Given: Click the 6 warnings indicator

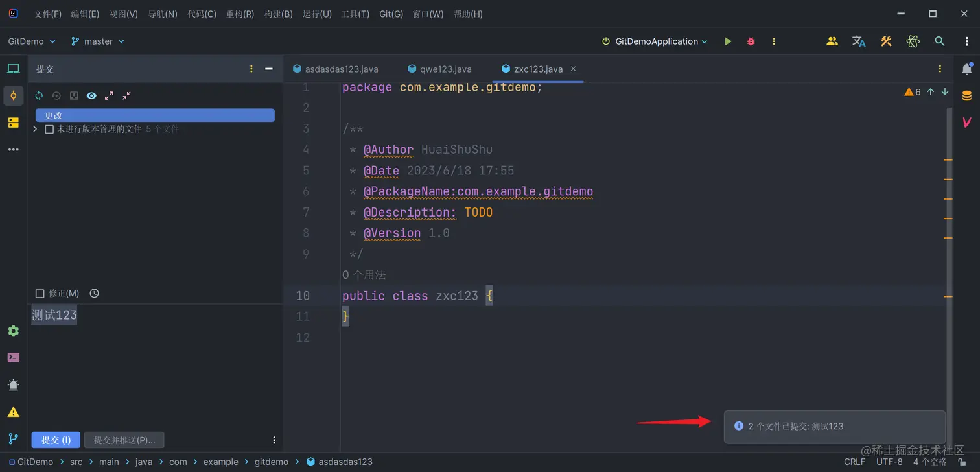Looking at the screenshot, I should pyautogui.click(x=913, y=92).
